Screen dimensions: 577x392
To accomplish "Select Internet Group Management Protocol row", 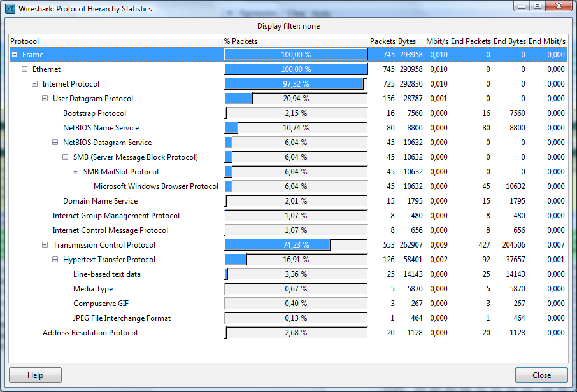I will point(288,216).
